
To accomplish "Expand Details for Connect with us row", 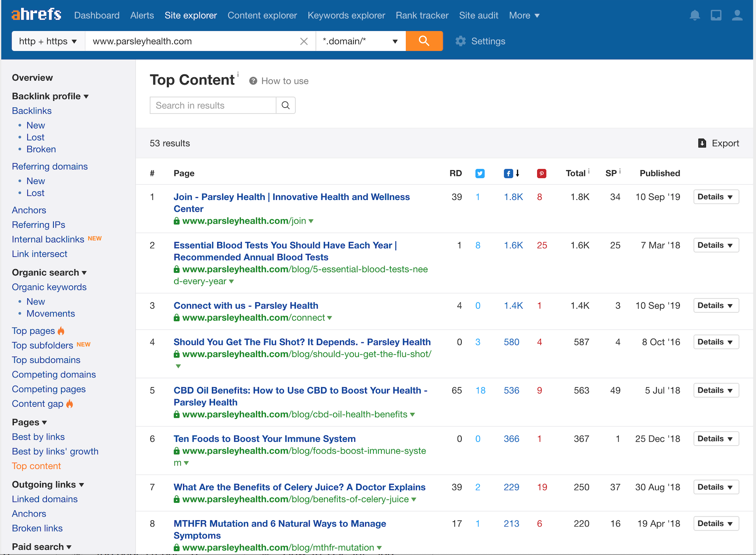I will coord(716,306).
